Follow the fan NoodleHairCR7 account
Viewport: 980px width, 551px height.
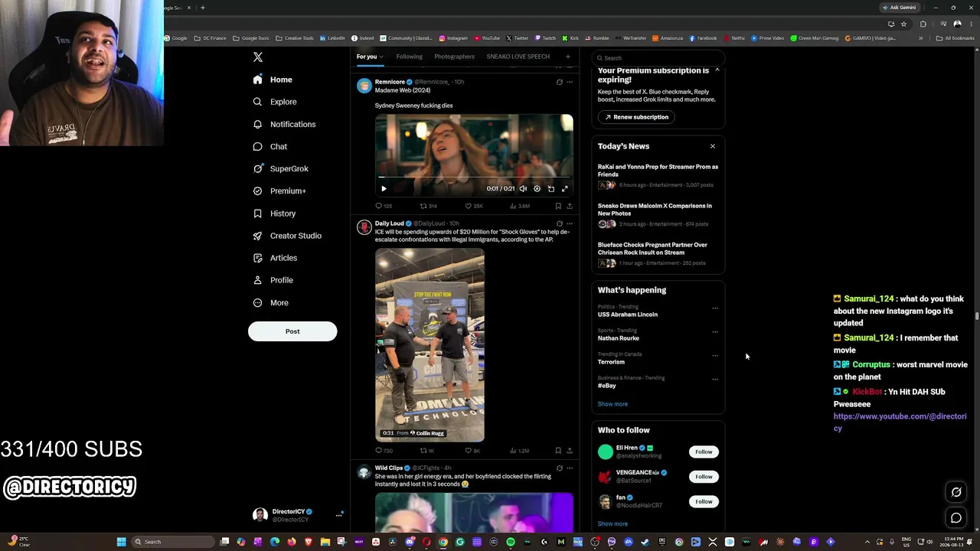point(704,501)
